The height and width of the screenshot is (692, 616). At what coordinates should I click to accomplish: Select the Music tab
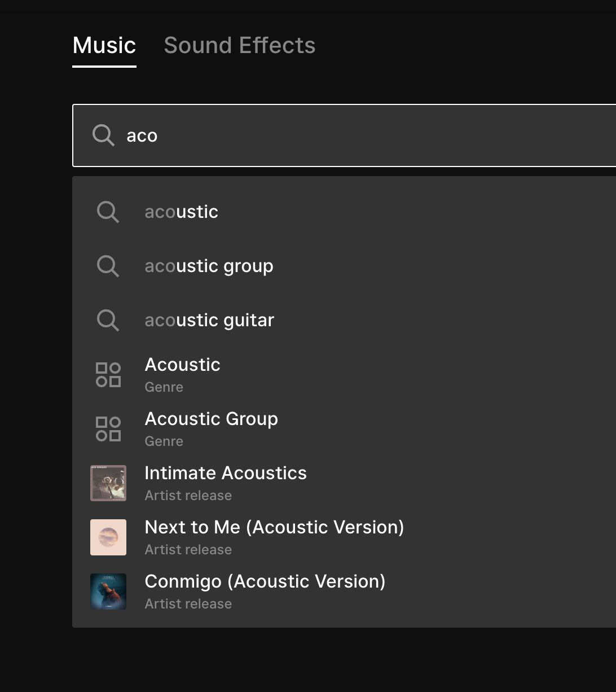104,46
